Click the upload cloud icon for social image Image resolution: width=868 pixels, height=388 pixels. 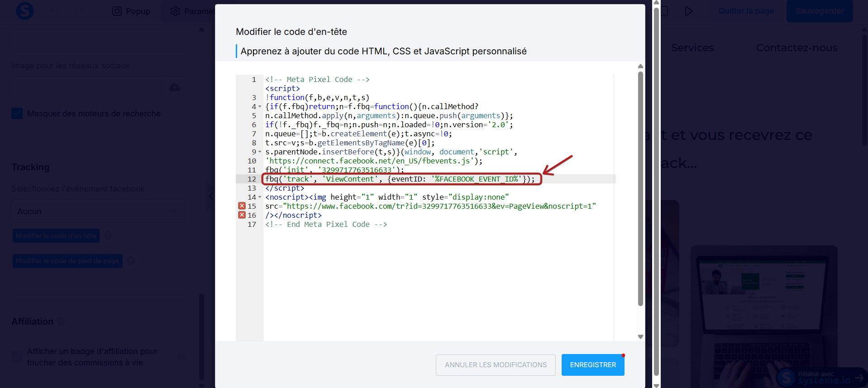[175, 87]
